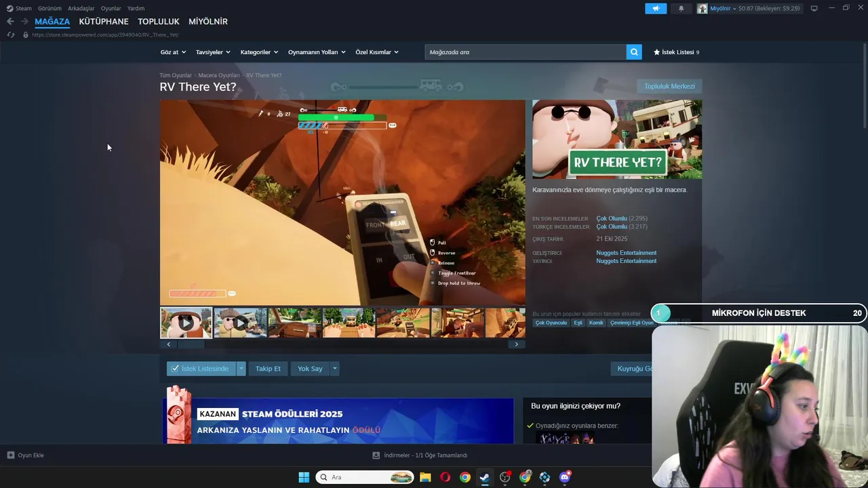Open the Macera Oyunları breadcrumb link
This screenshot has height=488, width=868.
219,75
